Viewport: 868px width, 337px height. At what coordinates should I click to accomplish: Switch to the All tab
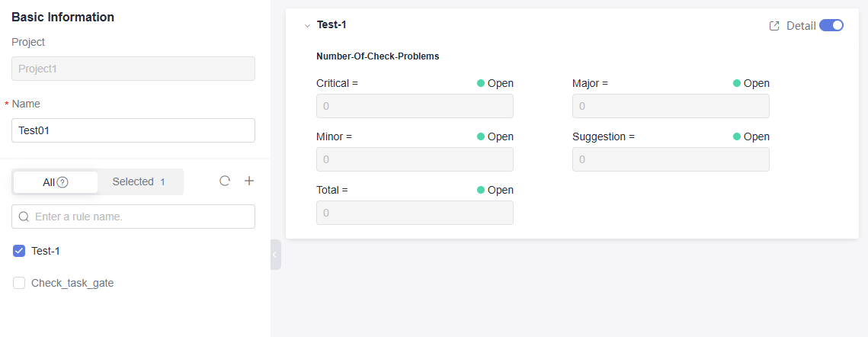55,182
